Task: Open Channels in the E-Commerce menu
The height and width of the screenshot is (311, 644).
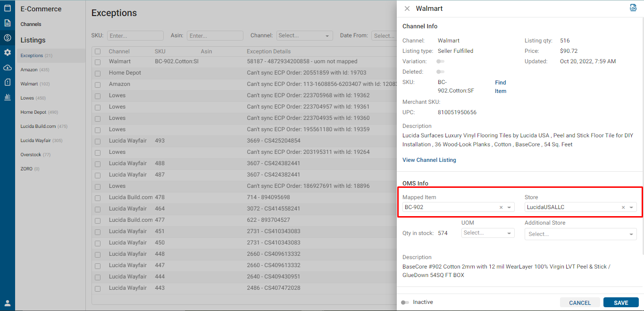Action: click(31, 24)
